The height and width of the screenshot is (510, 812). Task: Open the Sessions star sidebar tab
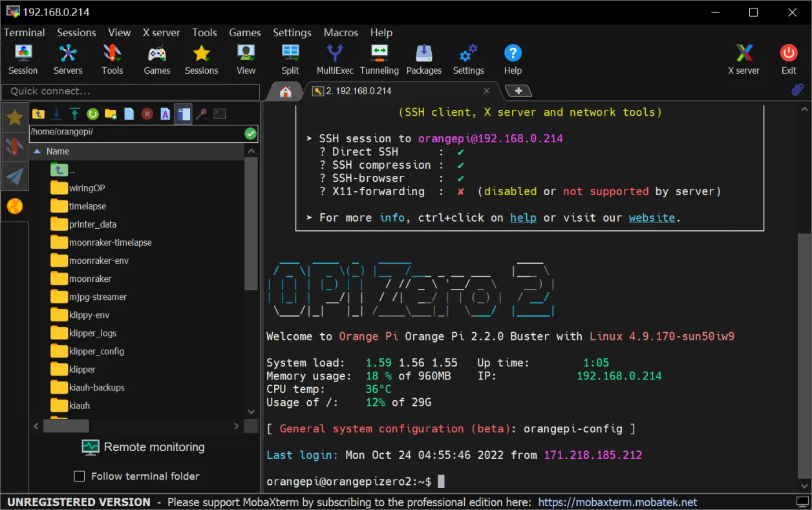(15, 117)
